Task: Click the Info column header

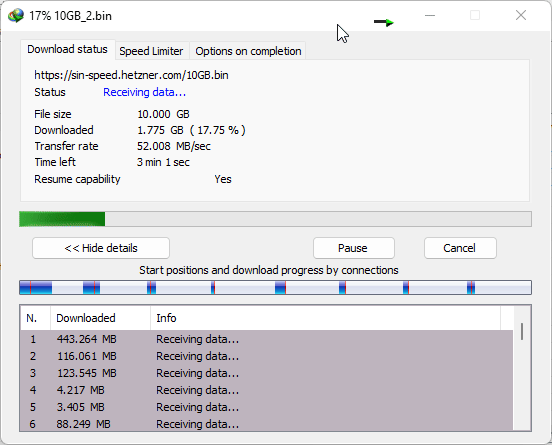Action: pos(325,318)
